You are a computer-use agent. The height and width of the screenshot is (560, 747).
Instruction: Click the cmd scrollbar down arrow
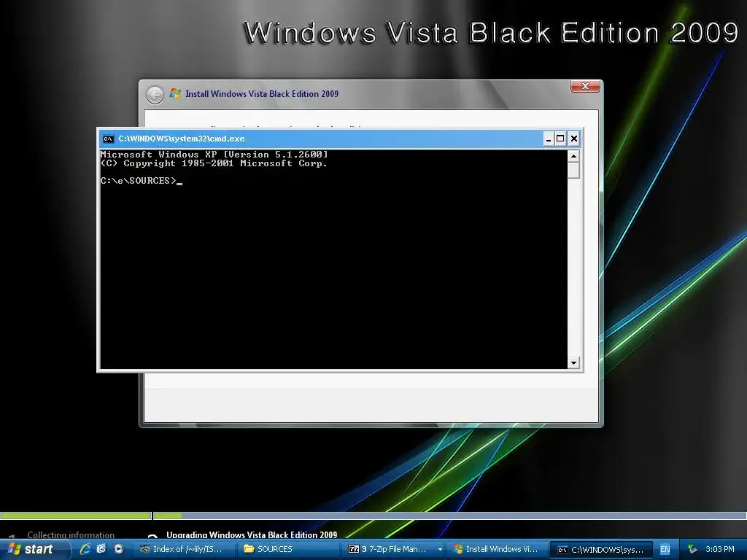(x=573, y=363)
